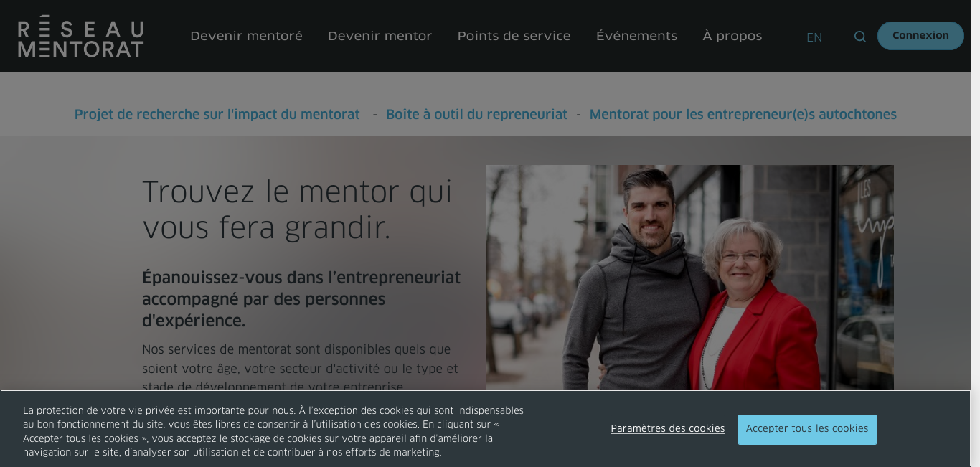Click the Connexion button
The height and width of the screenshot is (467, 980).
tap(920, 36)
